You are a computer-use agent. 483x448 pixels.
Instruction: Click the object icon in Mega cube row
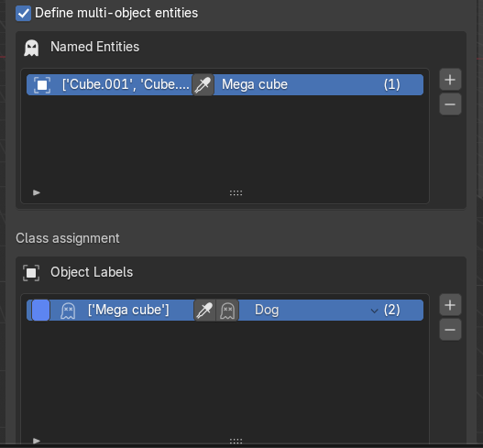coord(42,84)
